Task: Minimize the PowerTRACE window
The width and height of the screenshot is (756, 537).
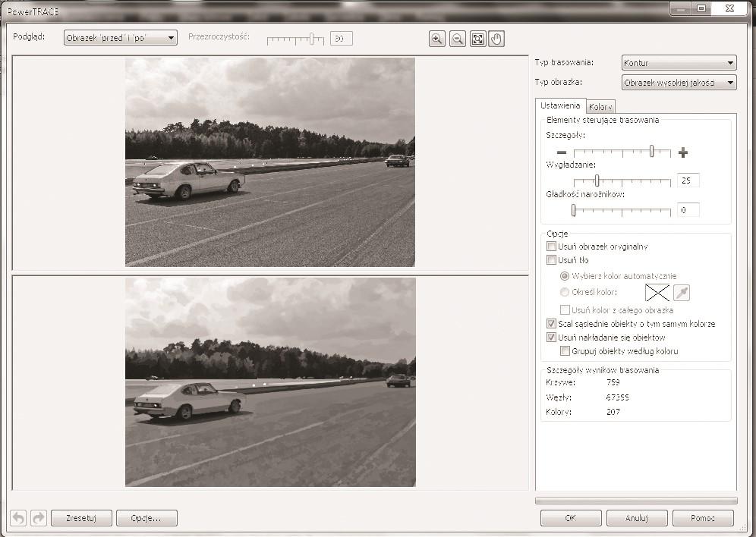Action: click(682, 8)
